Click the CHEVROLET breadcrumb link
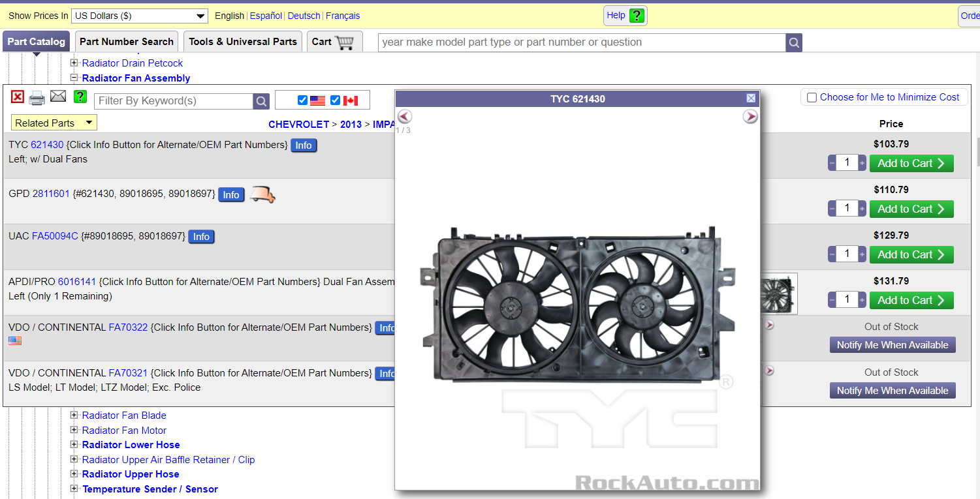This screenshot has height=499, width=980. [298, 124]
